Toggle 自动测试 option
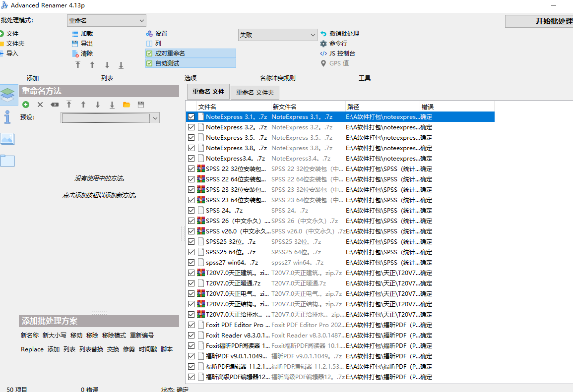The height and width of the screenshot is (392, 573). click(191, 63)
